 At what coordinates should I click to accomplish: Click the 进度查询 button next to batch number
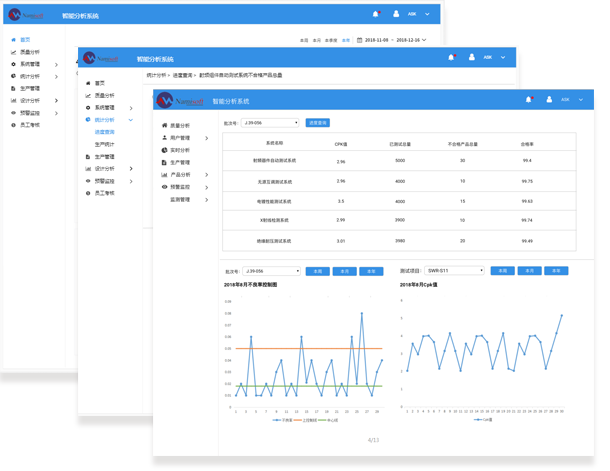[x=317, y=122]
